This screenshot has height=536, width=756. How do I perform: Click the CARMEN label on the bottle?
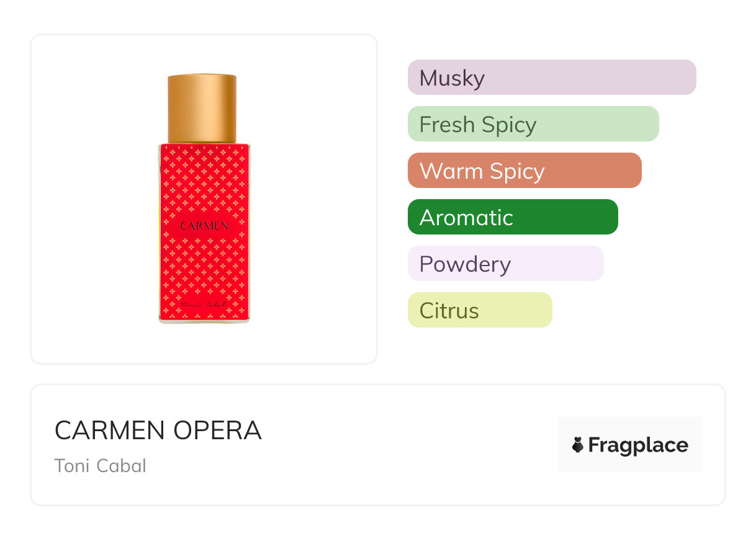(204, 226)
